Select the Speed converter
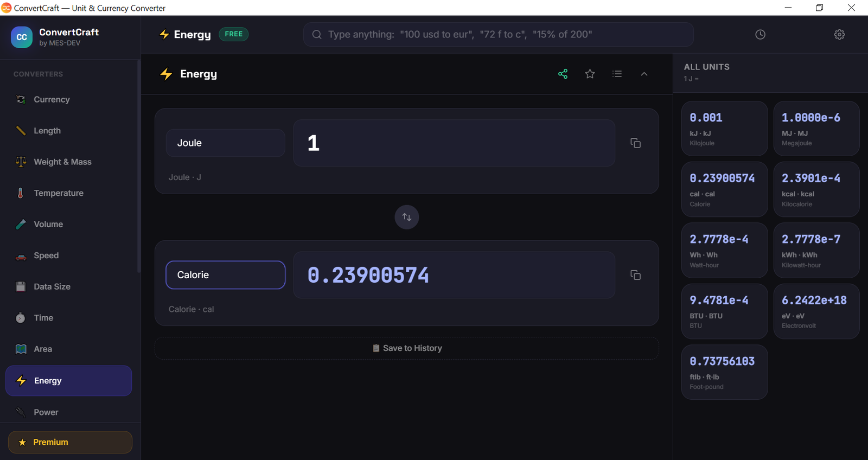Screen dimensions: 868x460 click(69, 255)
